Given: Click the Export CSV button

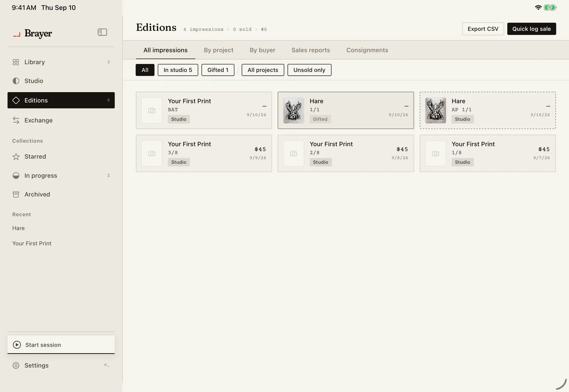Looking at the screenshot, I should coord(483,29).
